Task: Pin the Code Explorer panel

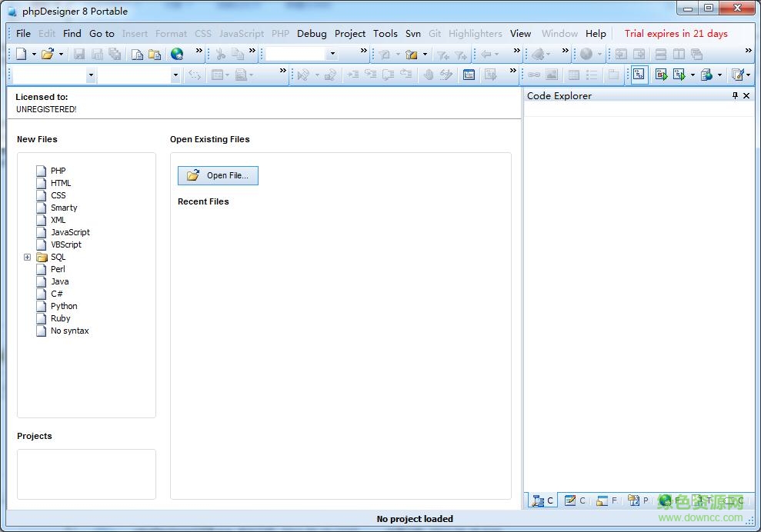Action: pos(736,95)
